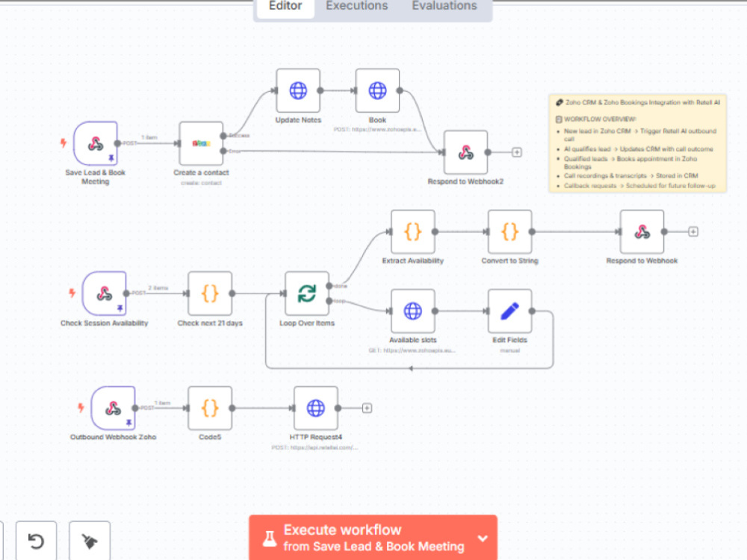Click the '2 items' connection label
Screen dimensions: 747x560
pyautogui.click(x=158, y=287)
